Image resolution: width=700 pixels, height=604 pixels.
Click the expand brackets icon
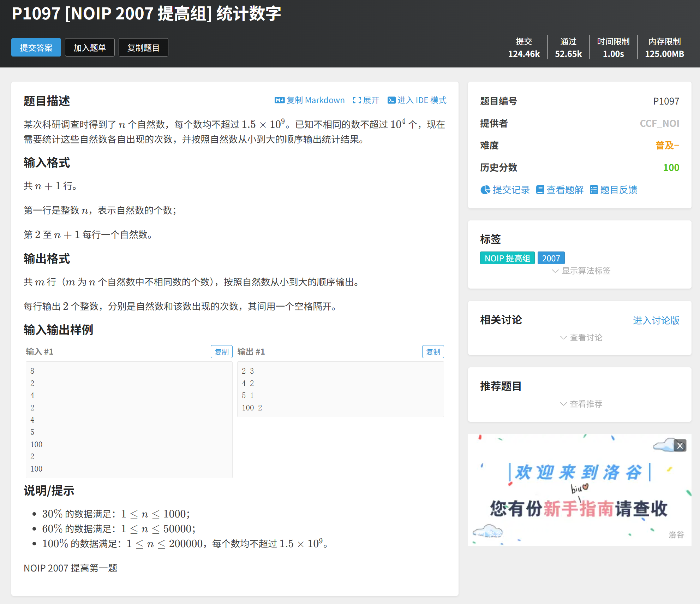(357, 100)
